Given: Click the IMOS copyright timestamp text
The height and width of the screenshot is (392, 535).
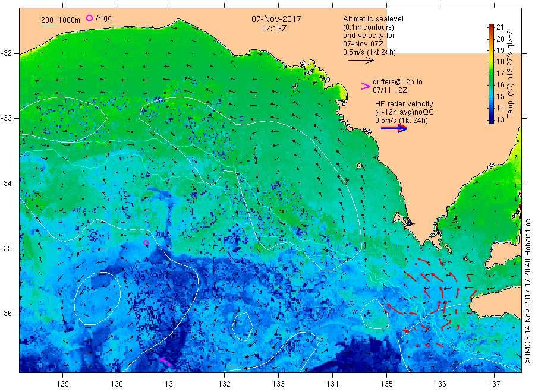Looking at the screenshot, I should pos(528,292).
